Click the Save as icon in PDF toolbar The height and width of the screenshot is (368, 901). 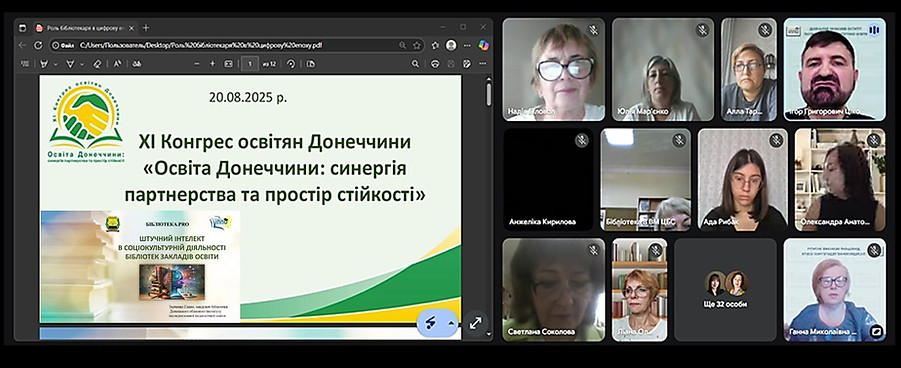pyautogui.click(x=467, y=64)
